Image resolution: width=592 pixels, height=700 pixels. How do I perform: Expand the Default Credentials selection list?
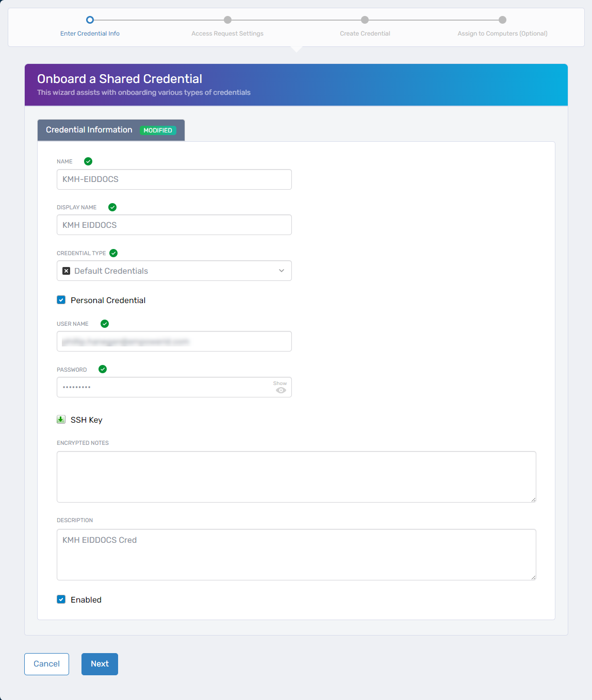281,271
